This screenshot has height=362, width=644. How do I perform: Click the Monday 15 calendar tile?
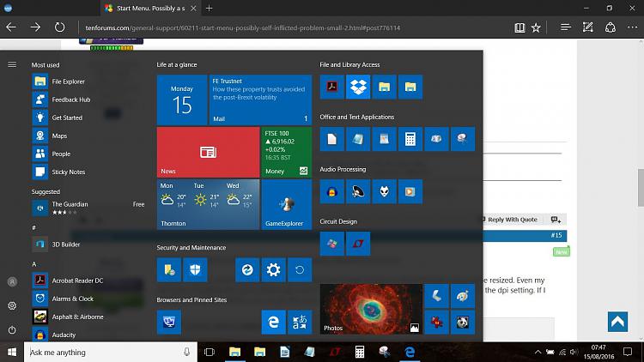pos(182,100)
